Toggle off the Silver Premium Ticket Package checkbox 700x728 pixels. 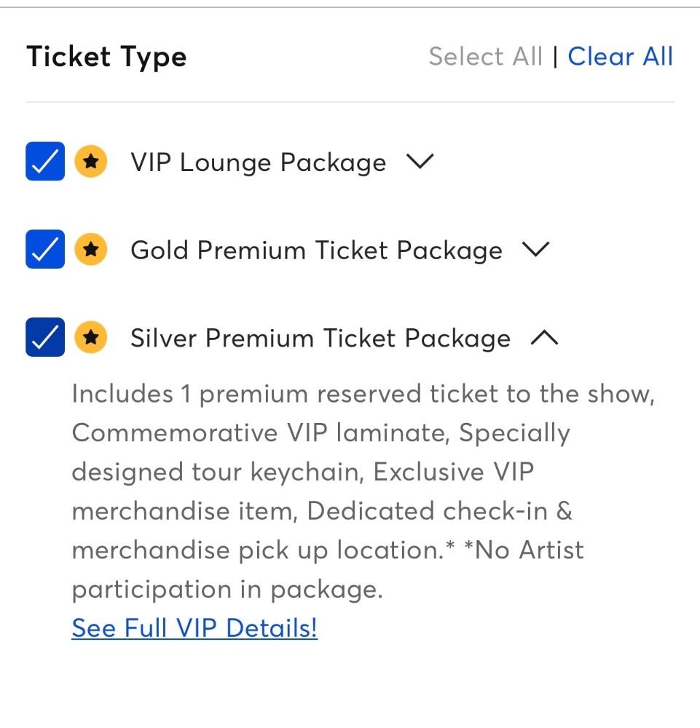point(45,337)
